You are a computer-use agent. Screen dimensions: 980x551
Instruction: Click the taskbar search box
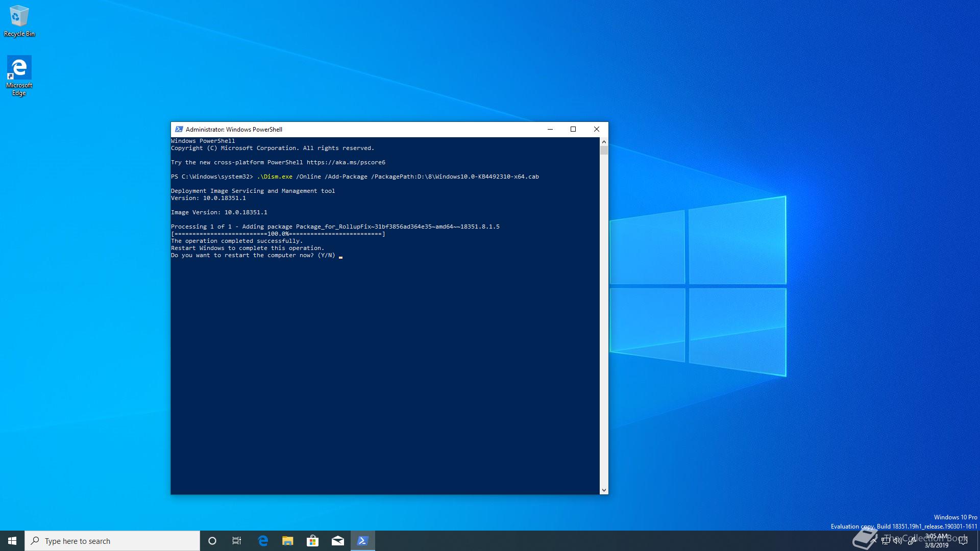pyautogui.click(x=112, y=541)
